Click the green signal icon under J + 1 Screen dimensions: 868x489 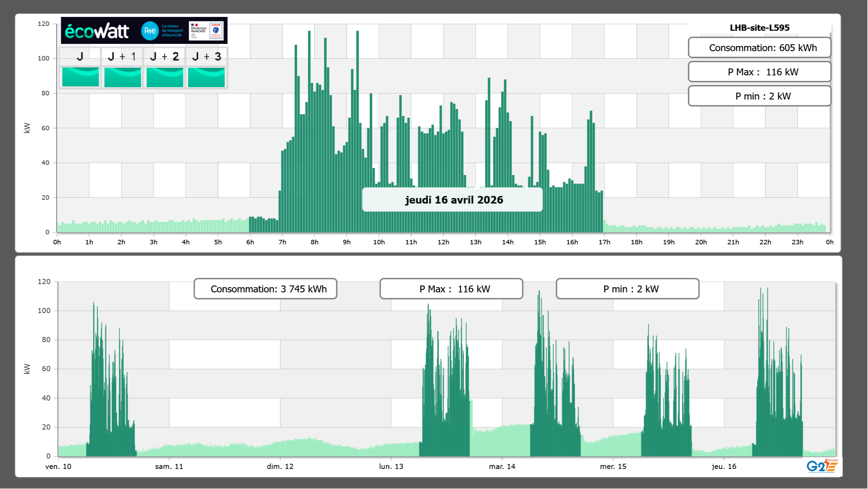click(x=123, y=77)
